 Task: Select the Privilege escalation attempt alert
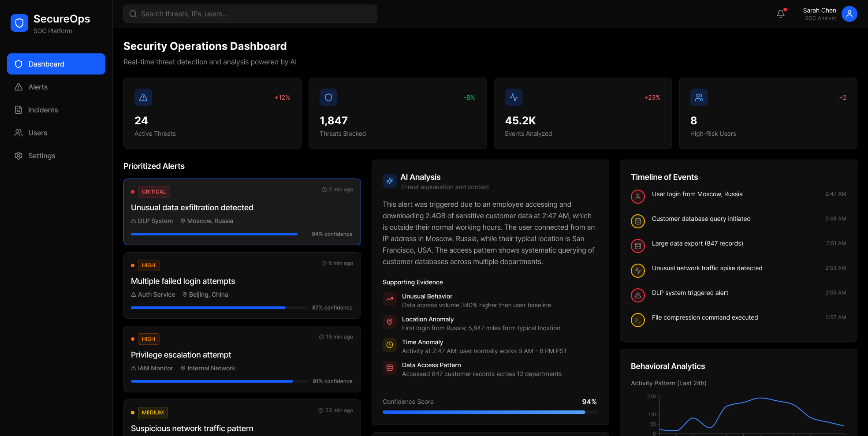(242, 359)
